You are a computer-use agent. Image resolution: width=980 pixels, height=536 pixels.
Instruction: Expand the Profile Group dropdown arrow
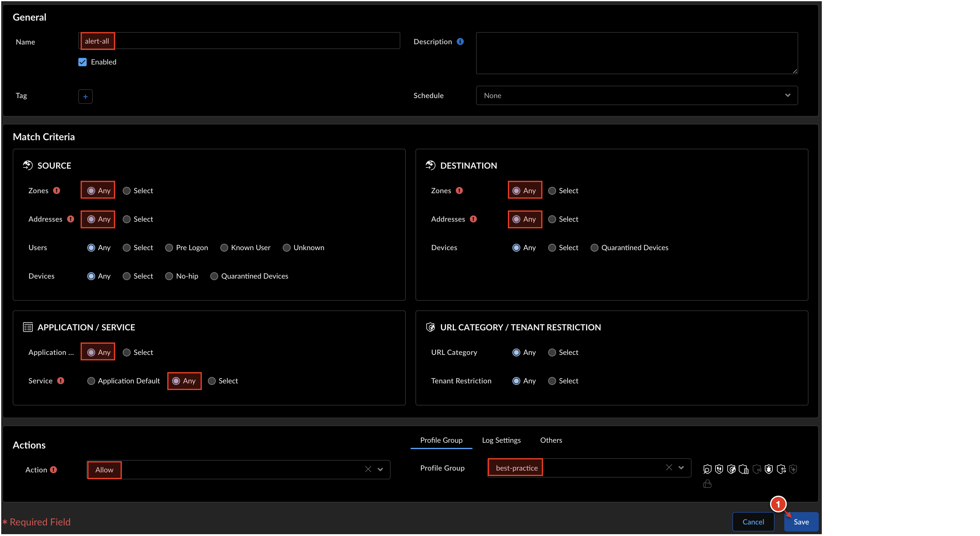coord(681,468)
